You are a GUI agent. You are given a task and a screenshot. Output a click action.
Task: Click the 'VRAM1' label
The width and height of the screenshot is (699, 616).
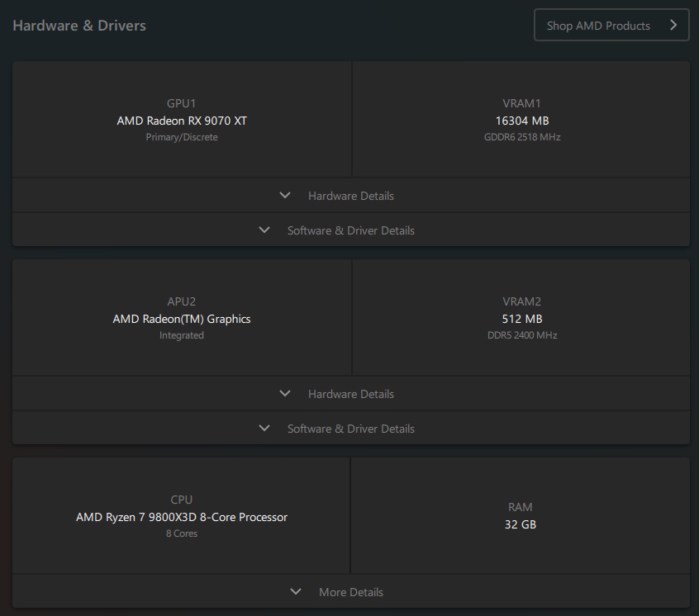click(x=522, y=103)
